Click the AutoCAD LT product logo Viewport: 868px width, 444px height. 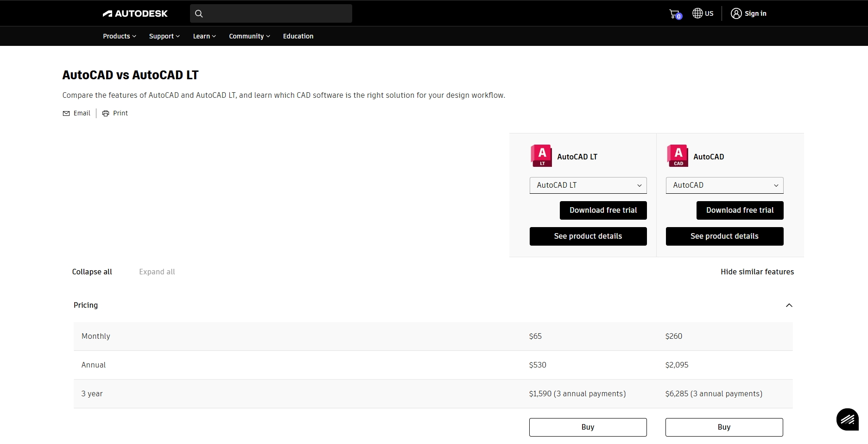[541, 156]
